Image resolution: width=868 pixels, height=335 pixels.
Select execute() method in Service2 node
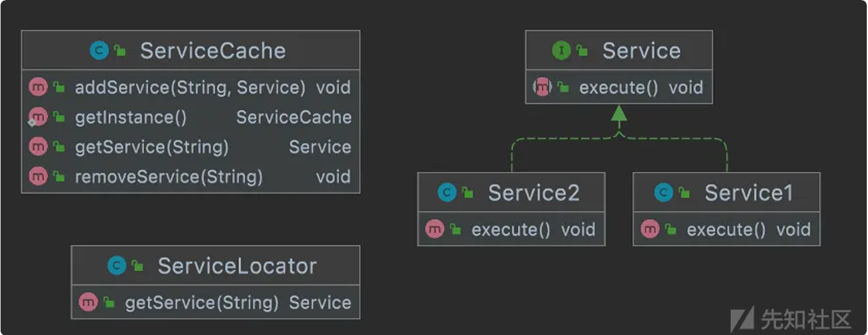[x=511, y=230]
